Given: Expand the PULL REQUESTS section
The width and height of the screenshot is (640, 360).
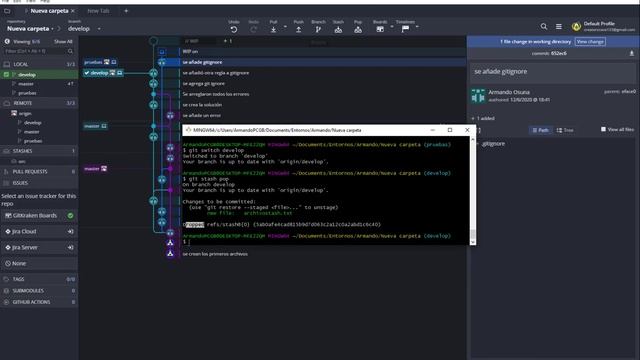Looking at the screenshot, I should click(39, 172).
